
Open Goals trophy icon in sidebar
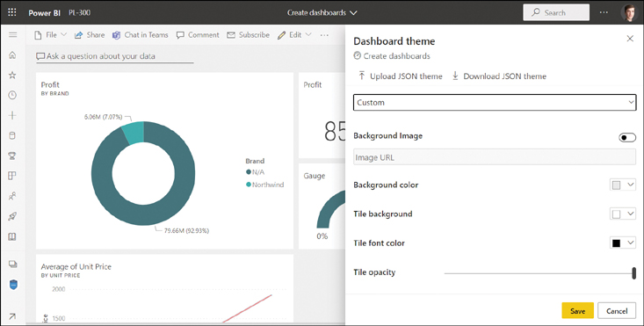pyautogui.click(x=12, y=156)
